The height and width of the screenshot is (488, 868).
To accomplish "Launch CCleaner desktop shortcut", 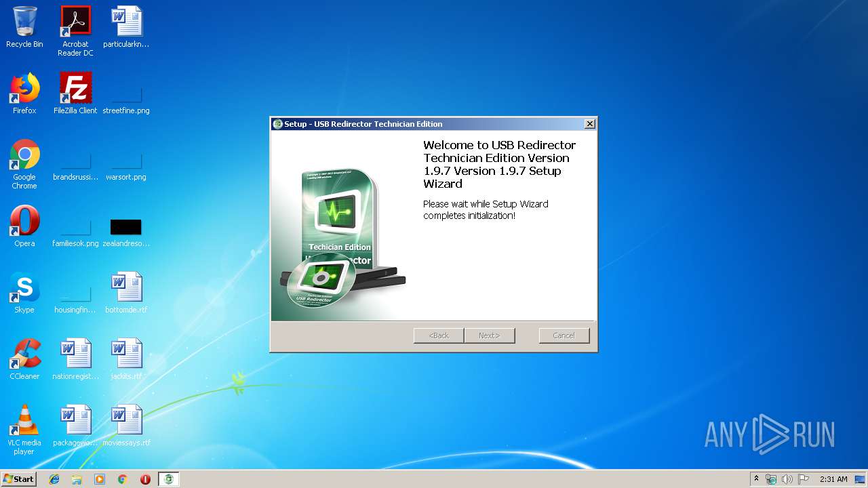I will click(x=24, y=359).
